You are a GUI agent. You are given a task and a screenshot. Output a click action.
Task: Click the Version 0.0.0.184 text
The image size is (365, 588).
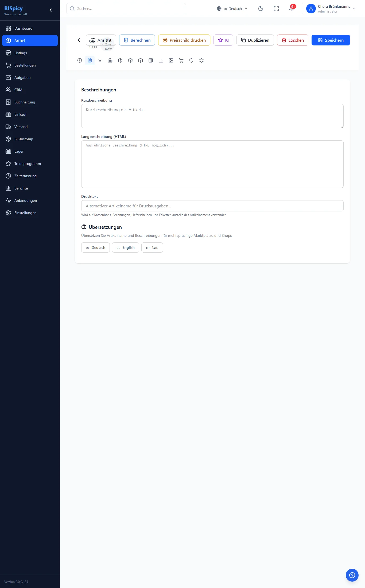16,582
